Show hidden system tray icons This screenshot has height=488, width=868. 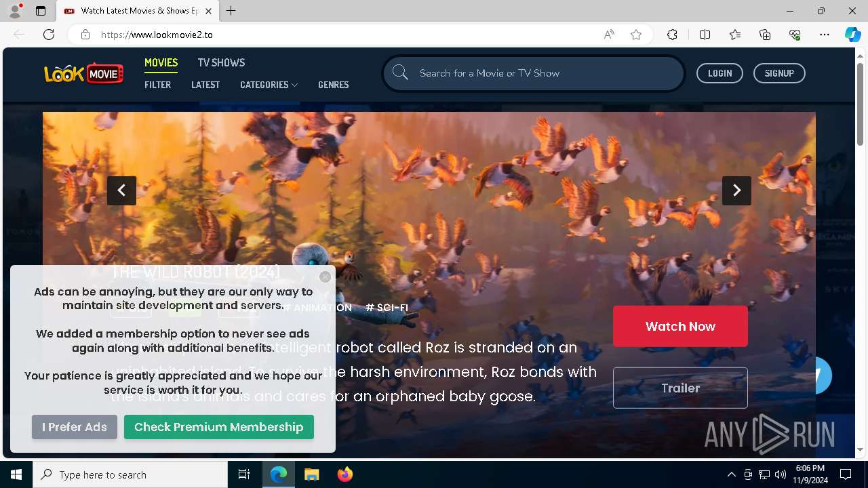click(731, 474)
